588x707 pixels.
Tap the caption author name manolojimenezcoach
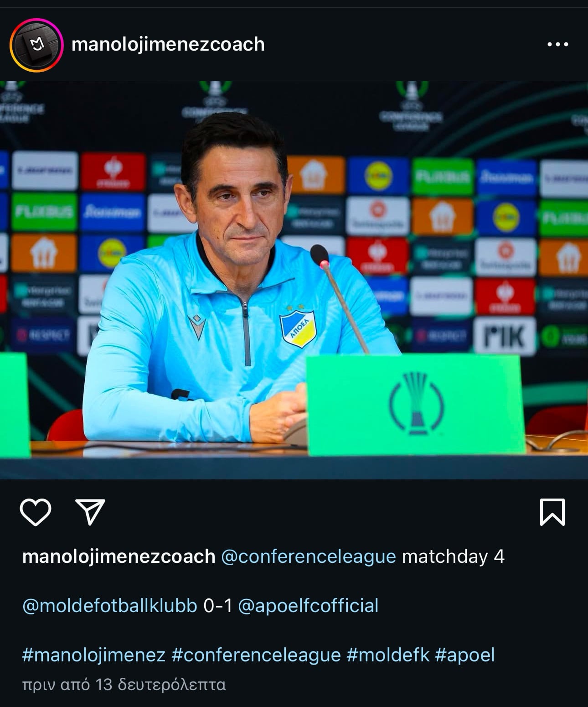(x=119, y=556)
